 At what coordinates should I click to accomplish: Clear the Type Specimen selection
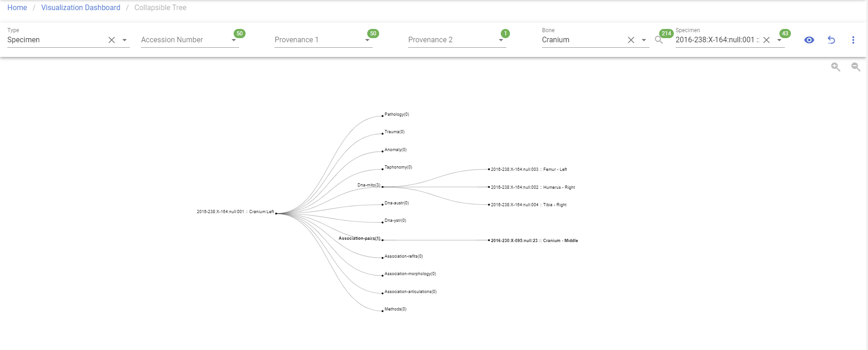coord(112,40)
